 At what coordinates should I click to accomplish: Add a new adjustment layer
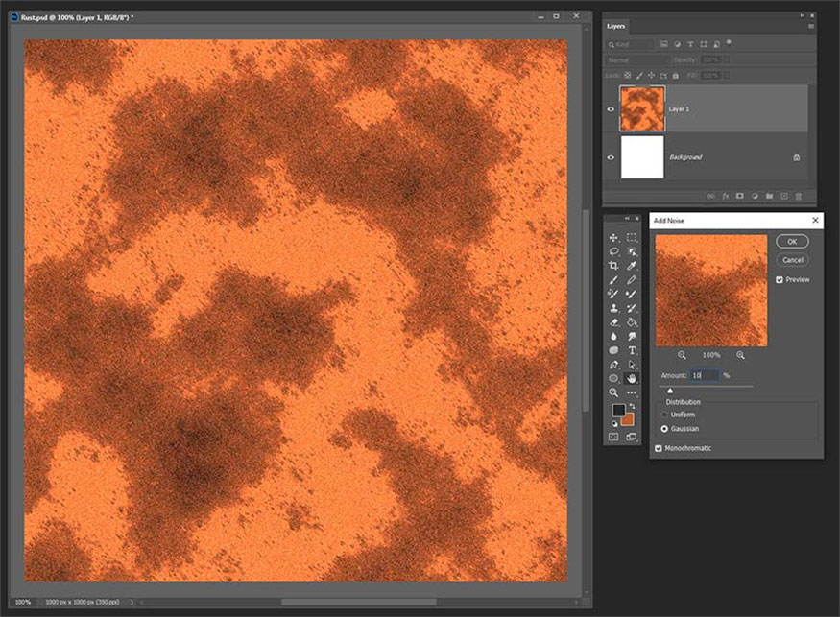755,196
